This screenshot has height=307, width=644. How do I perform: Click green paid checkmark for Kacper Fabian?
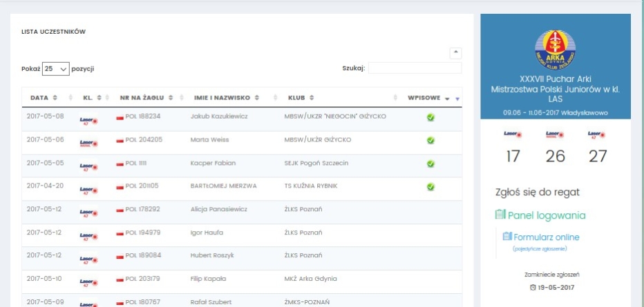(430, 164)
